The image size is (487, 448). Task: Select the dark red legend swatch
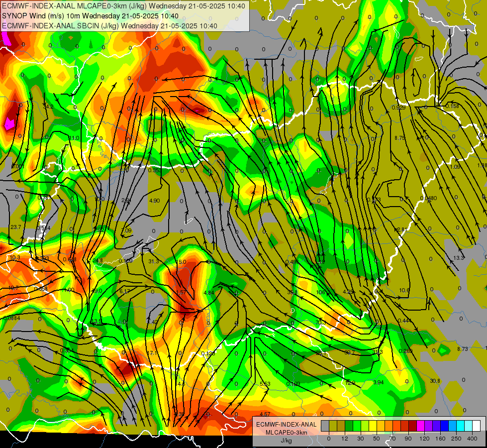tap(412, 426)
